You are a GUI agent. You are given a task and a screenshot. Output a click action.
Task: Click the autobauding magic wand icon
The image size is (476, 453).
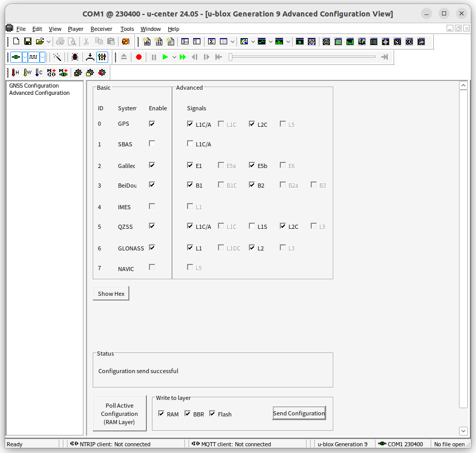coord(58,57)
